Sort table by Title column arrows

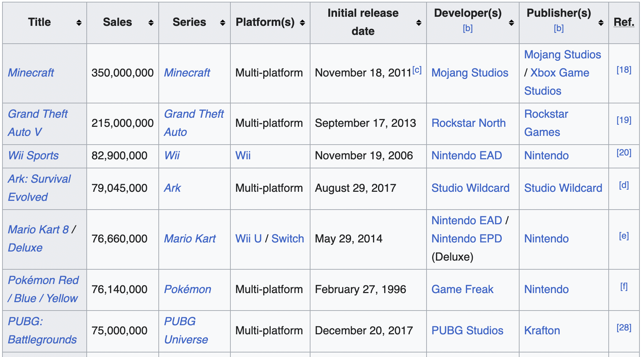click(x=79, y=23)
